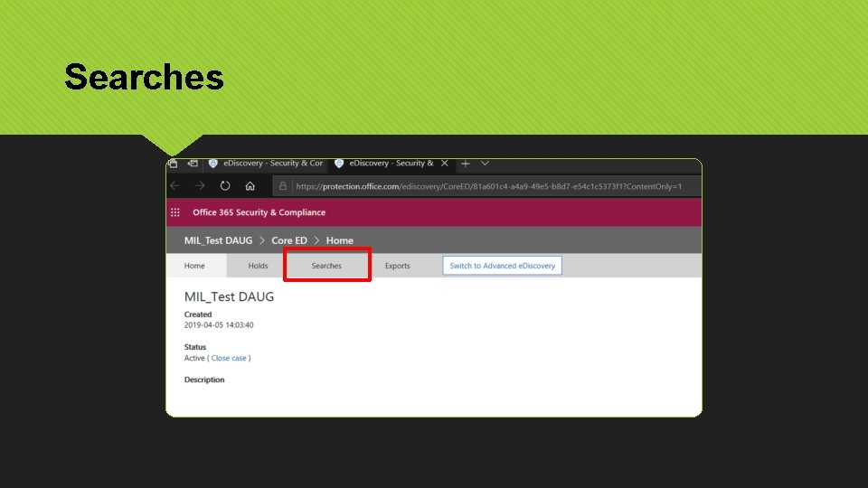Click the address bar URL
The height and width of the screenshot is (488, 868).
click(x=489, y=186)
